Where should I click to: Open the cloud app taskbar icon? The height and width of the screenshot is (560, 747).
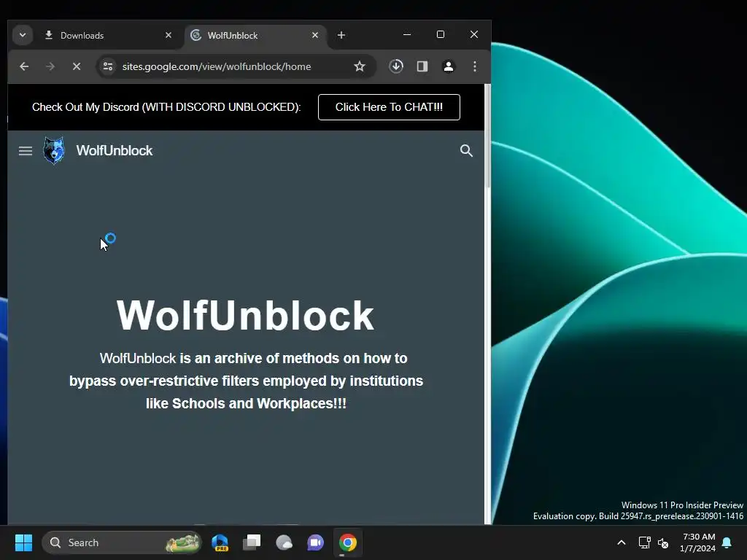(x=284, y=542)
